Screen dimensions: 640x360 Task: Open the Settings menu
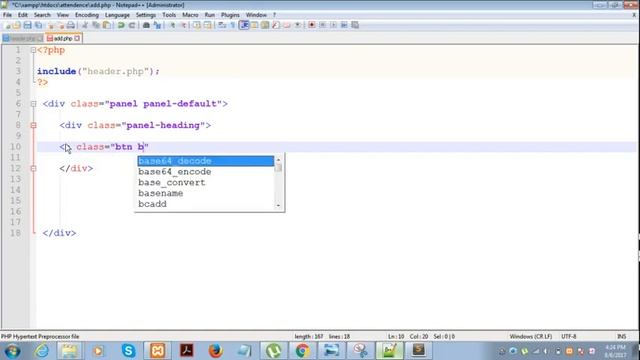(x=146, y=15)
